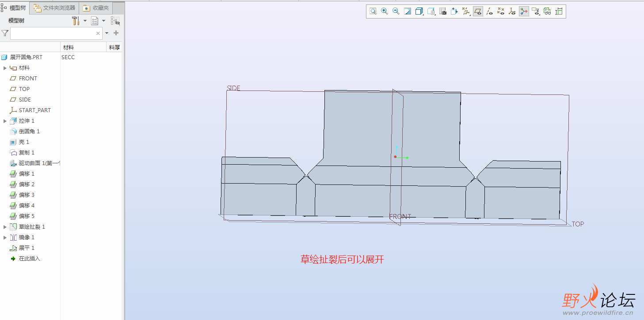Expand the 草绘扯裂 1 tree node
This screenshot has width=644, height=320.
(5, 227)
